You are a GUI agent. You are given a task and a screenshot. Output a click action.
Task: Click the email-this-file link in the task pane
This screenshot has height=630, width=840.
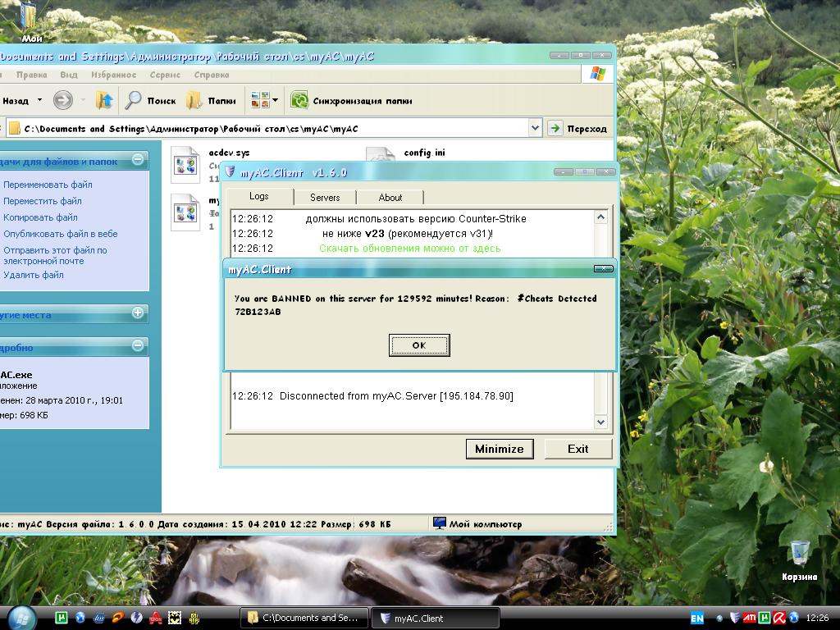pos(55,256)
